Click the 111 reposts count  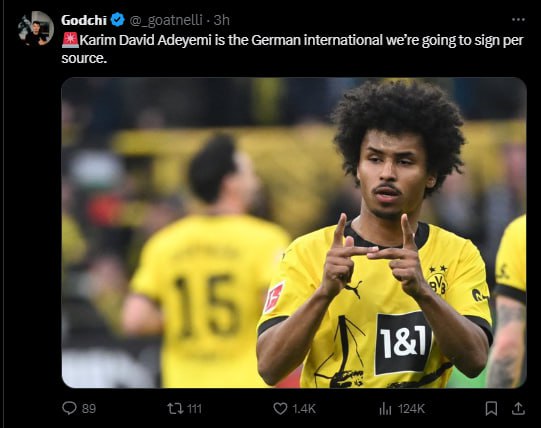click(194, 409)
